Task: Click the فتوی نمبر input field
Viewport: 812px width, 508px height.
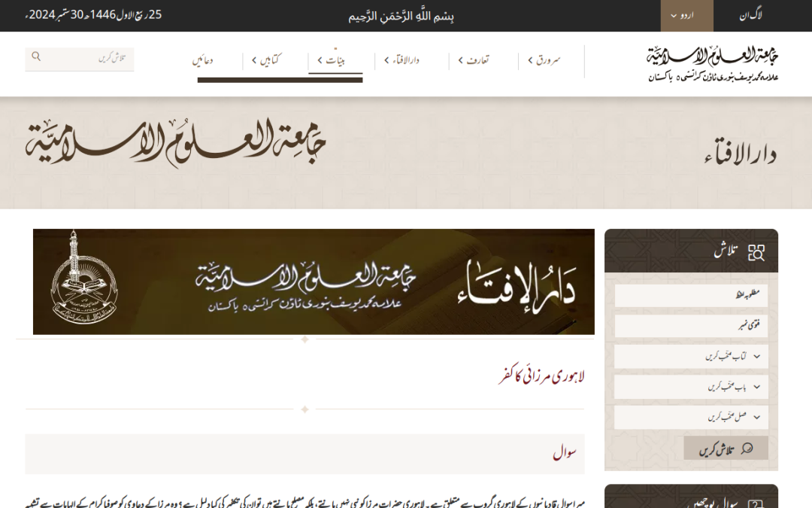Action: pyautogui.click(x=691, y=326)
